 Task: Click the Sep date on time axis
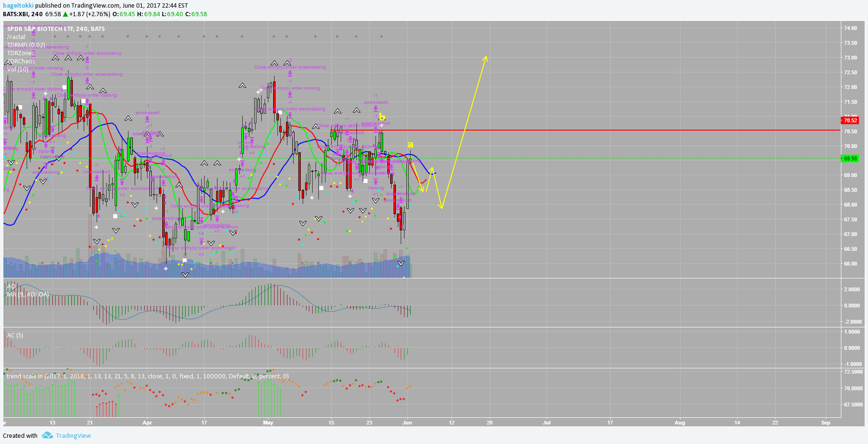click(826, 423)
